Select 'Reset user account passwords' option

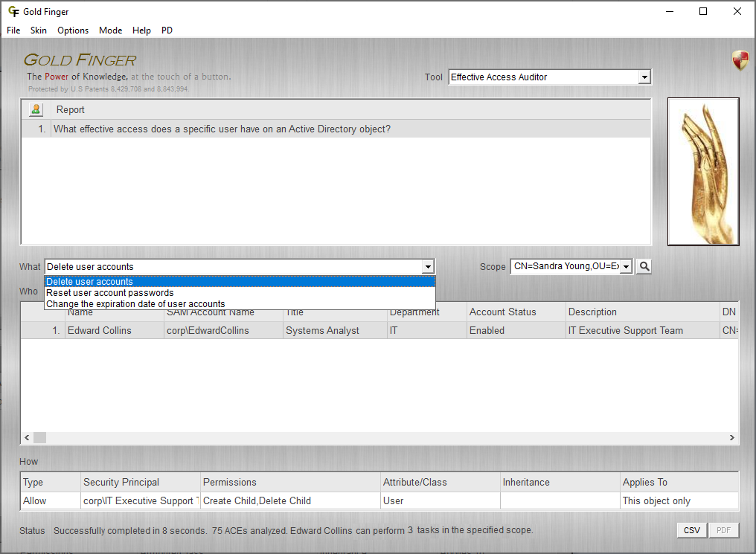tap(240, 292)
